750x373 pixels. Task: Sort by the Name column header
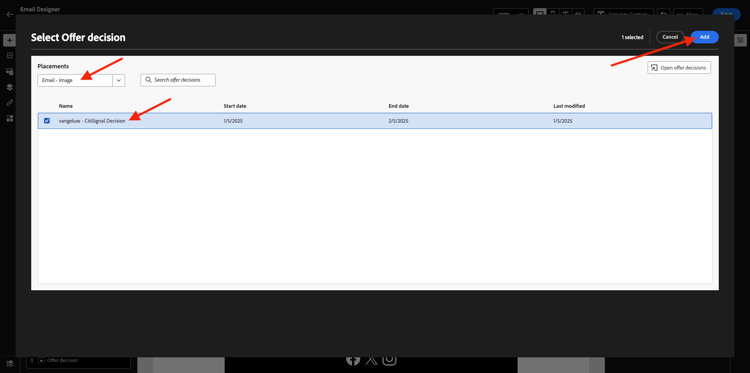tap(66, 106)
